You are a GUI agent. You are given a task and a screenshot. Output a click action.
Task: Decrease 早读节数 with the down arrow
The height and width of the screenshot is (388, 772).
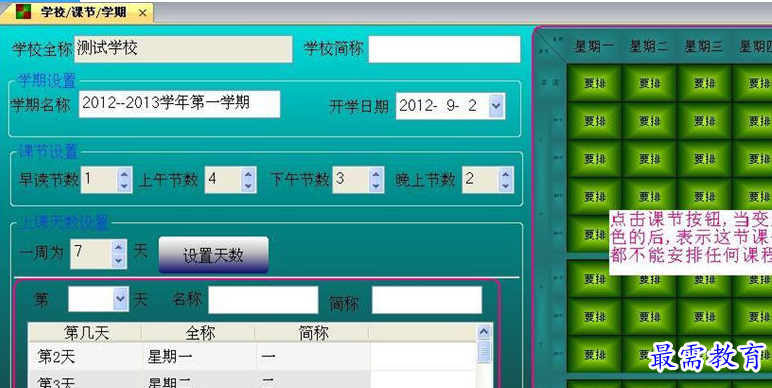[x=124, y=186]
